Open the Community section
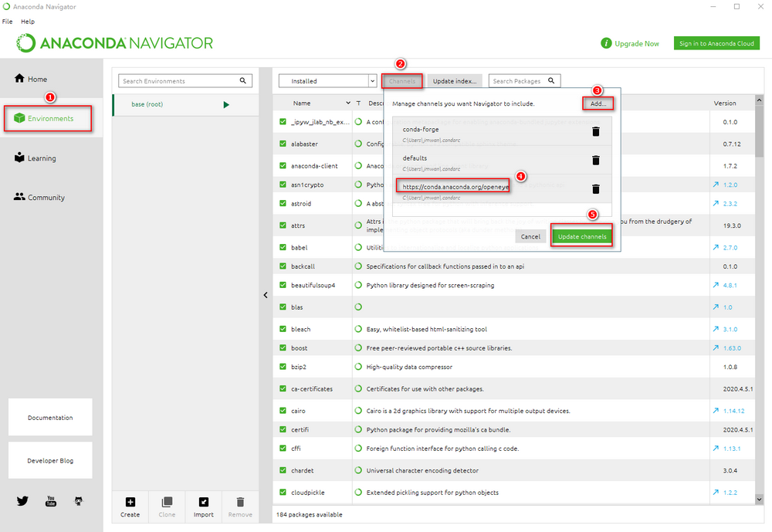This screenshot has width=772, height=532. click(39, 197)
